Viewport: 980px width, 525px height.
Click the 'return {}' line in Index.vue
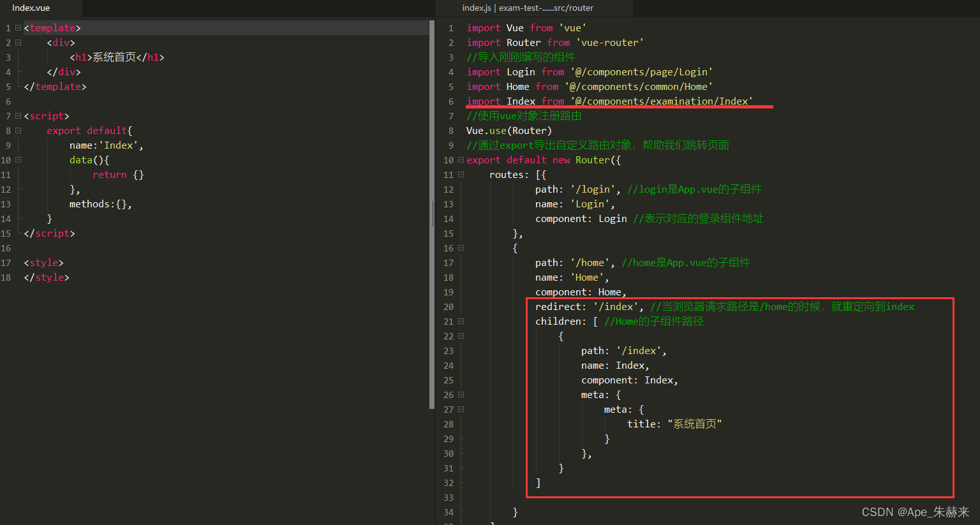point(118,175)
